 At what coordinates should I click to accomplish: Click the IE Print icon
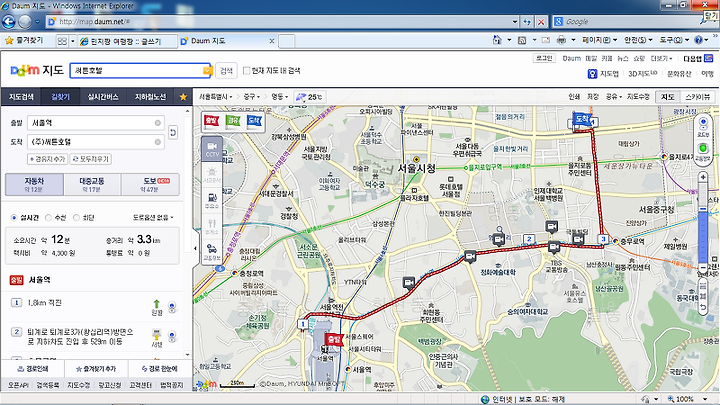click(x=561, y=40)
